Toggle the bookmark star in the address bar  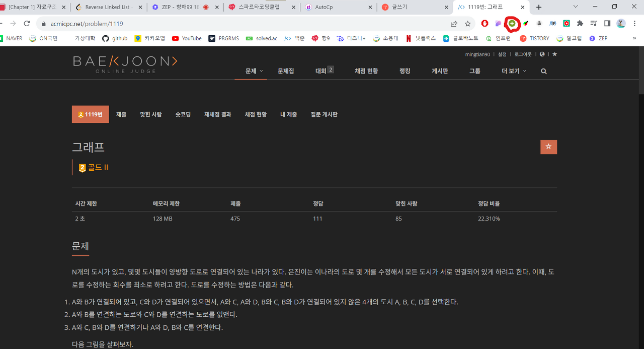[468, 23]
